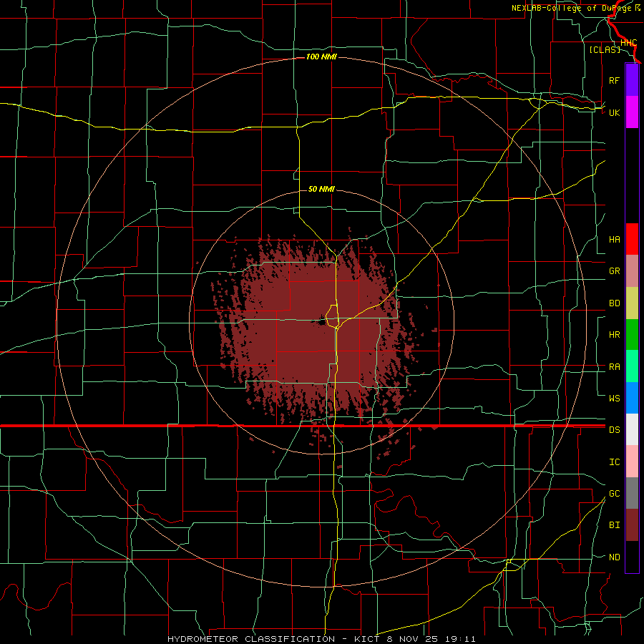This screenshot has width=644, height=644.
Task: Click the 50 NMI range ring label
Action: coord(321,189)
